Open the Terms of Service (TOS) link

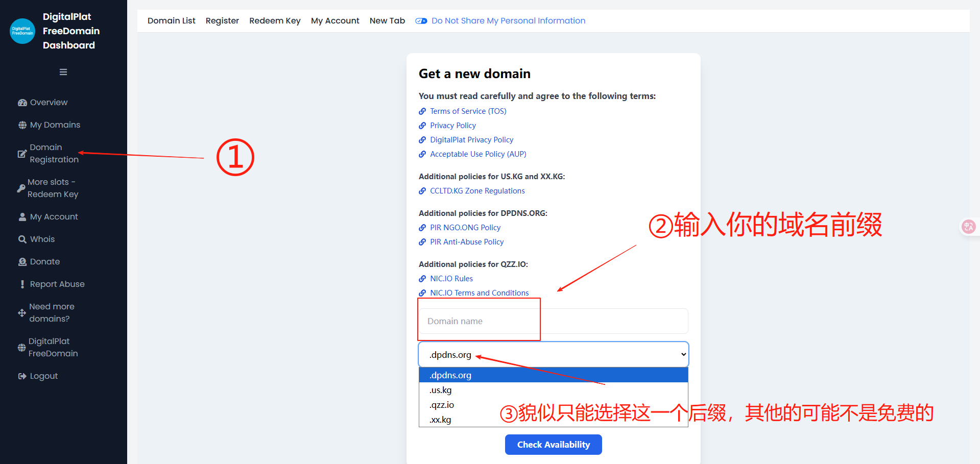[468, 111]
